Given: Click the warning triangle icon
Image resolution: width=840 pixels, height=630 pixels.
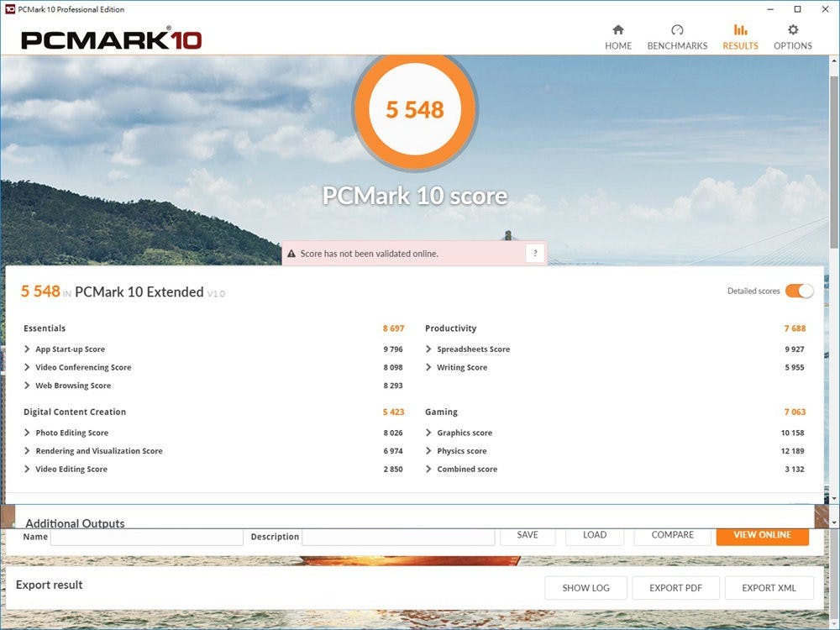Looking at the screenshot, I should point(291,254).
